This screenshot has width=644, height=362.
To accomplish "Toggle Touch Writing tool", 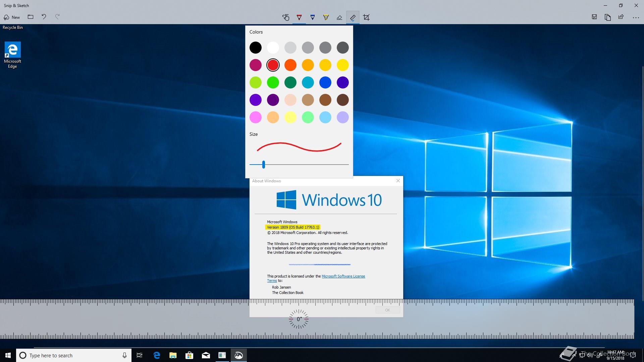I will pyautogui.click(x=286, y=17).
